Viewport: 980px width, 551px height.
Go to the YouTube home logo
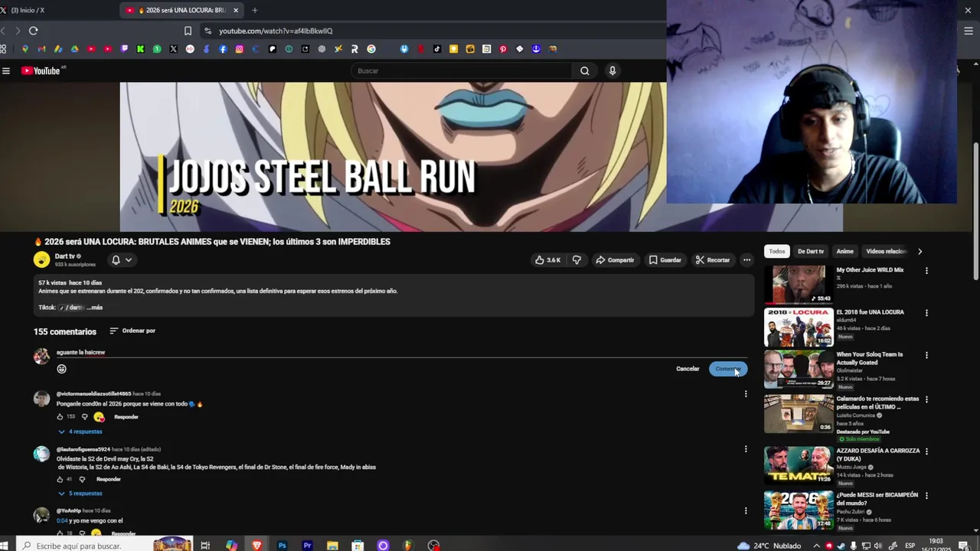(x=41, y=70)
